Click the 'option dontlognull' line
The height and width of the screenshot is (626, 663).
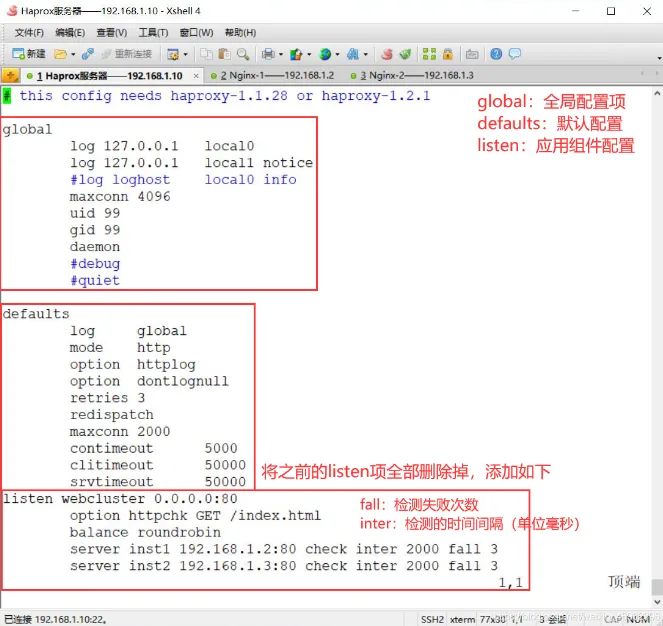coord(149,381)
